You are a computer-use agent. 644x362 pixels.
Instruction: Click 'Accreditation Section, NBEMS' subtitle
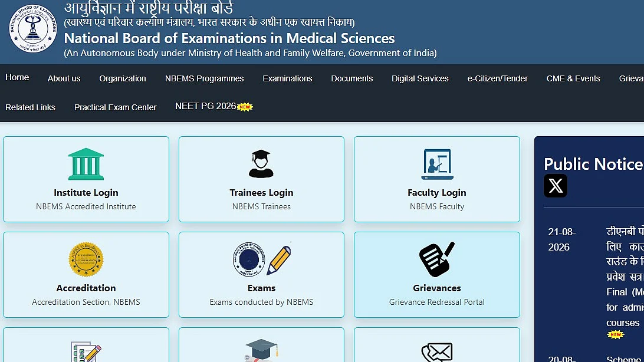click(x=86, y=302)
